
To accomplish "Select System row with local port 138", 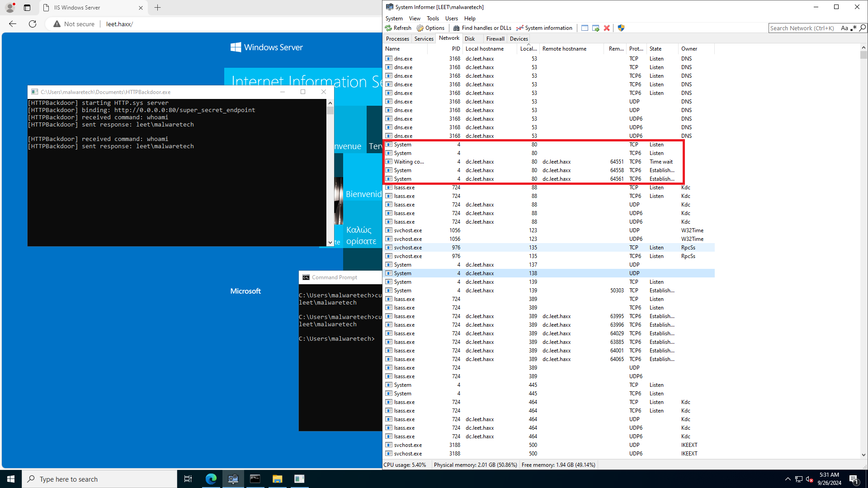I will pos(549,273).
